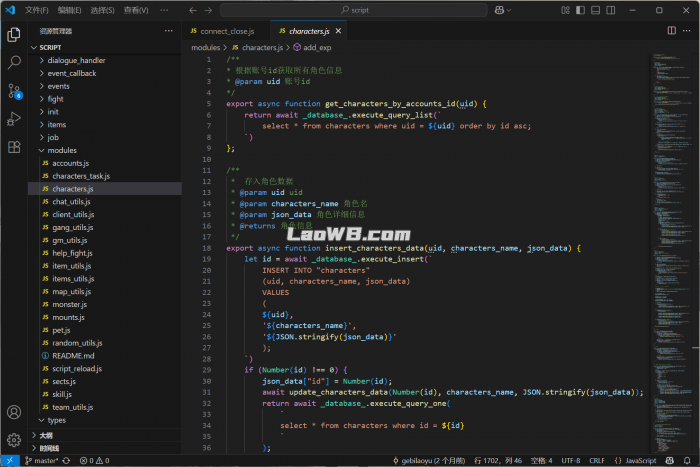Screen dimensions: 700x467
Task: Click the minimap code overview
Action: (x=672, y=254)
